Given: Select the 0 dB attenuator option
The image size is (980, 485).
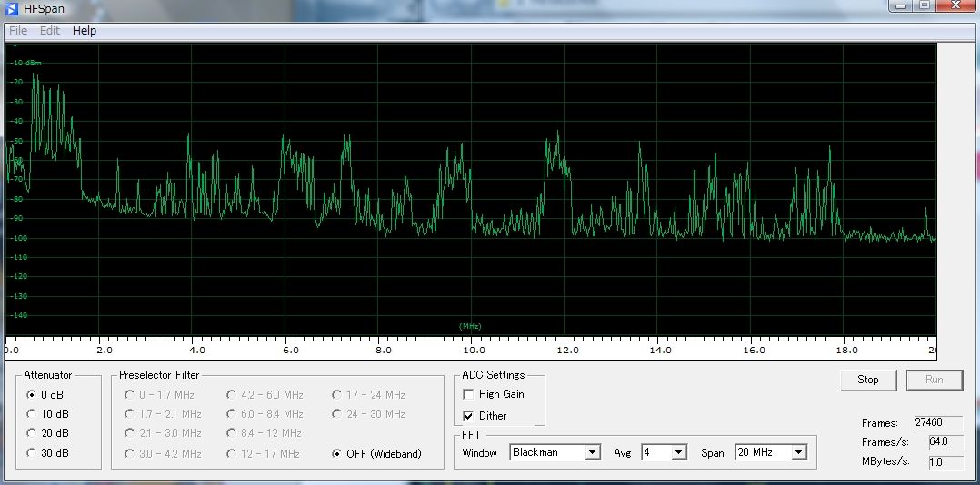Looking at the screenshot, I should click(x=45, y=394).
